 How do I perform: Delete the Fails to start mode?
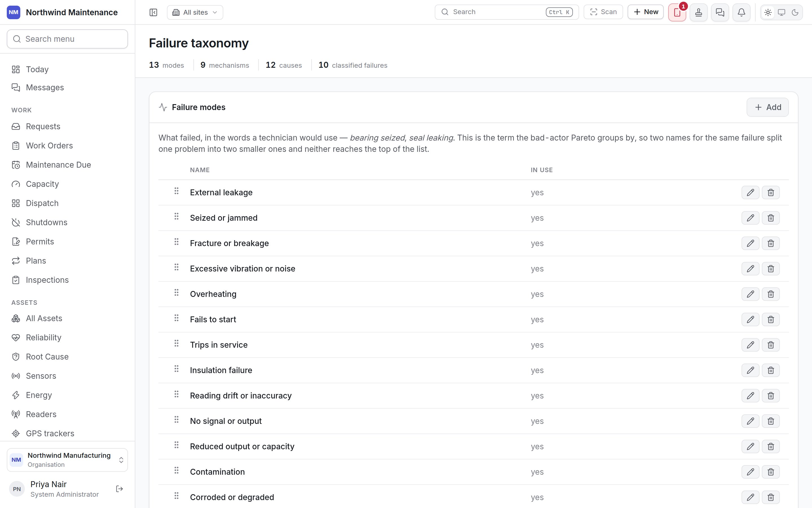(771, 319)
